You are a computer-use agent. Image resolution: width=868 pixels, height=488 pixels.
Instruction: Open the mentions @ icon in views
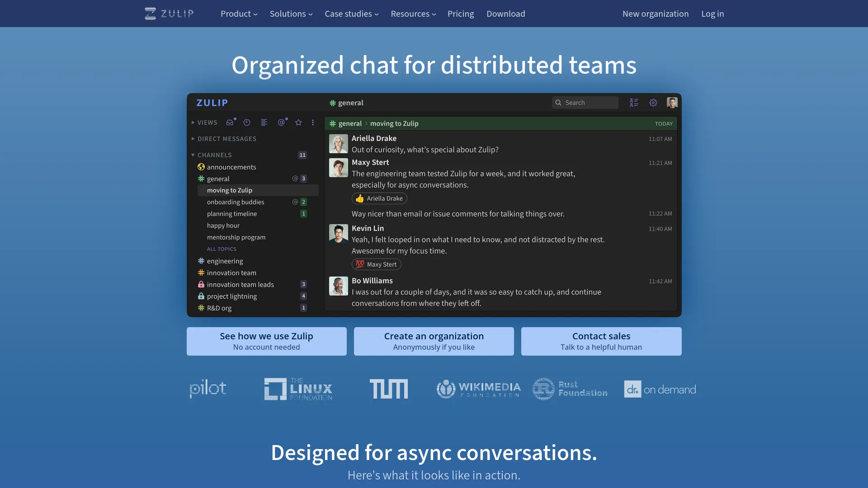click(282, 122)
